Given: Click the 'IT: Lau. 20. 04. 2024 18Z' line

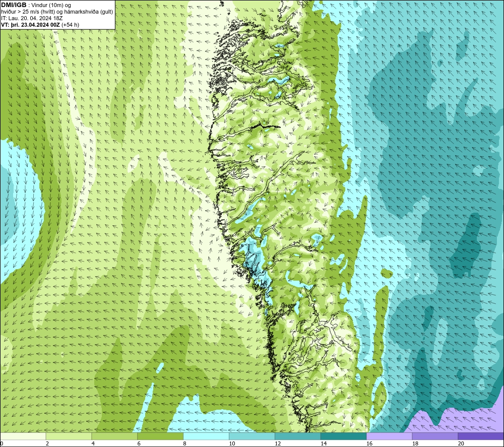Looking at the screenshot, I should pos(32,18).
